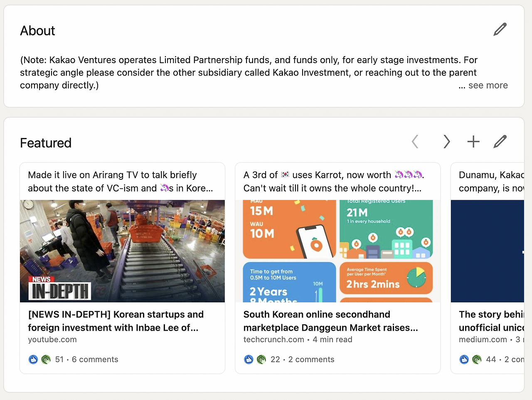
Task: Open the NEWS IN-DEPTH video thumbnail
Action: tap(122, 251)
